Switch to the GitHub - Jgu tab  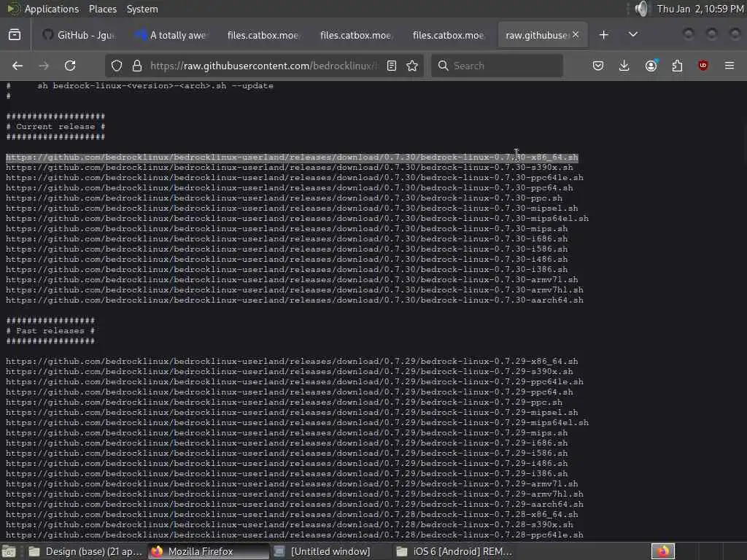[x=79, y=35]
